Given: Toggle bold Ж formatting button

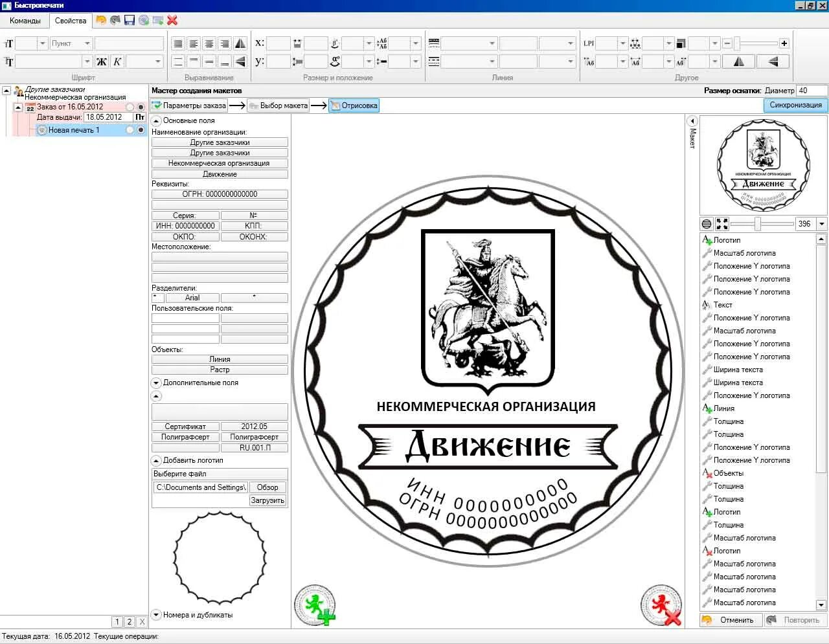Looking at the screenshot, I should (102, 61).
